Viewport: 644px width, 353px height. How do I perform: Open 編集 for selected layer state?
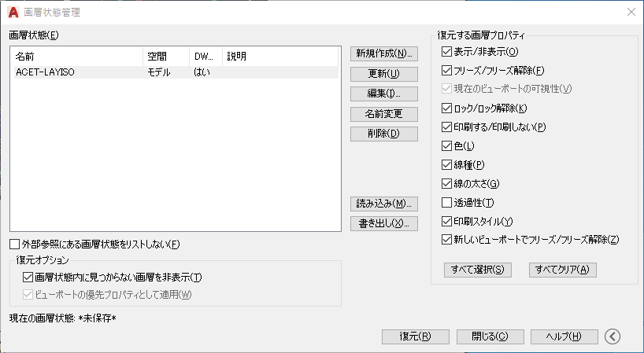[x=384, y=94]
